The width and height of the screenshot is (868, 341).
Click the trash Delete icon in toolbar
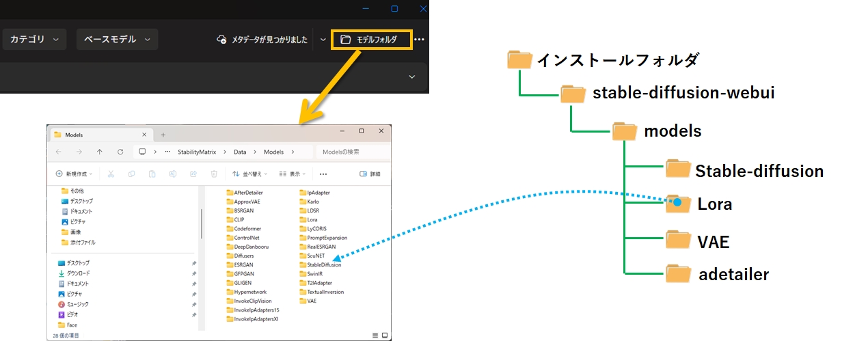point(214,174)
